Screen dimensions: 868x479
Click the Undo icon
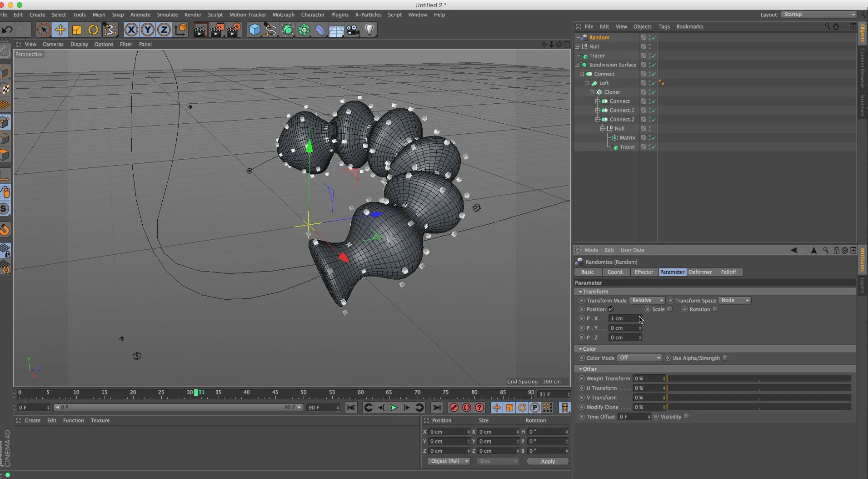(x=7, y=30)
